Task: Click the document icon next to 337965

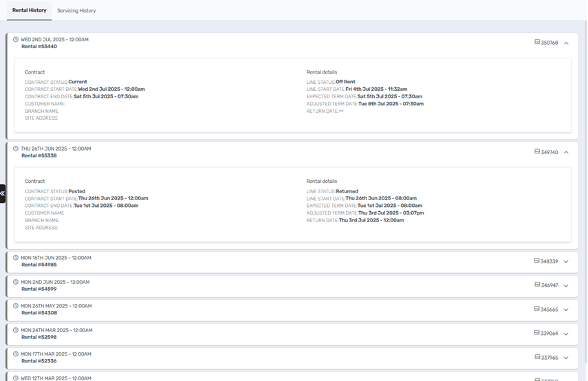Action: tap(537, 357)
